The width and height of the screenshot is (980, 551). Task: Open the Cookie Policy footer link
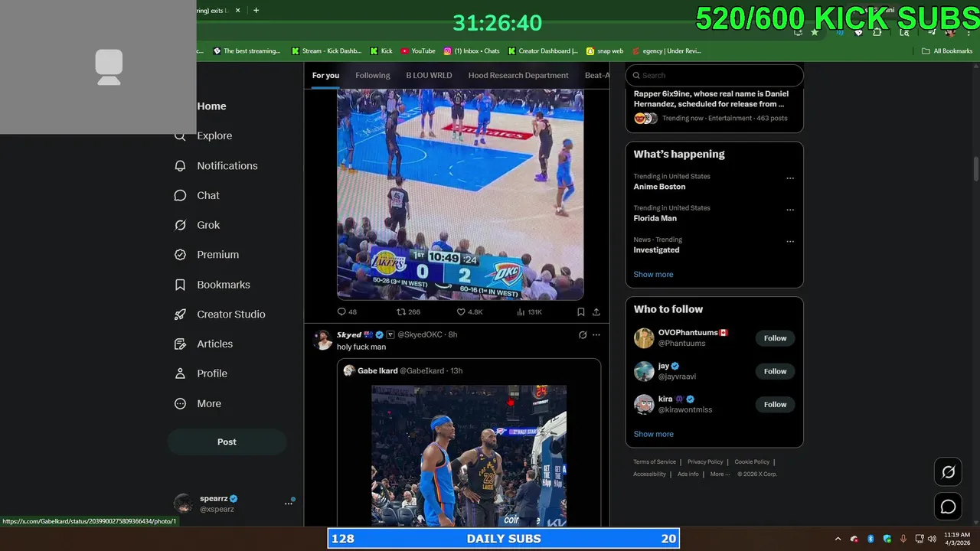752,462
